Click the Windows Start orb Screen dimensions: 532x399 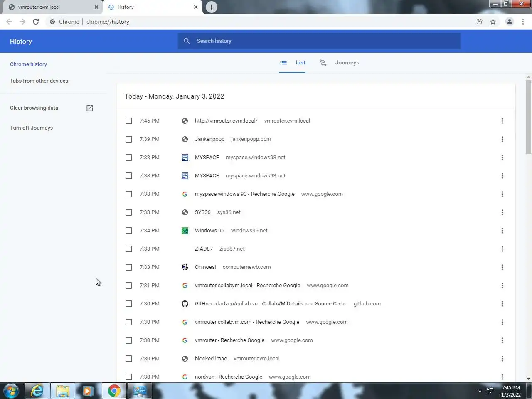click(11, 391)
